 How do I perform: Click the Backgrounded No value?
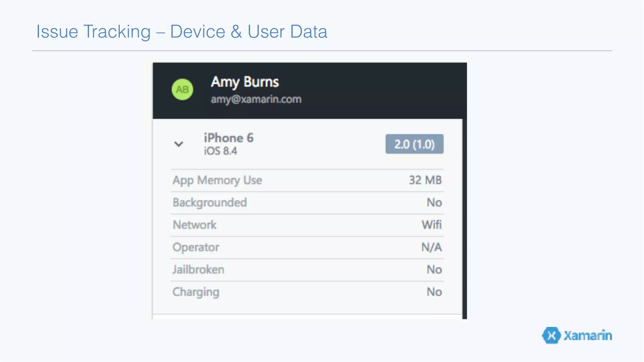coord(434,203)
